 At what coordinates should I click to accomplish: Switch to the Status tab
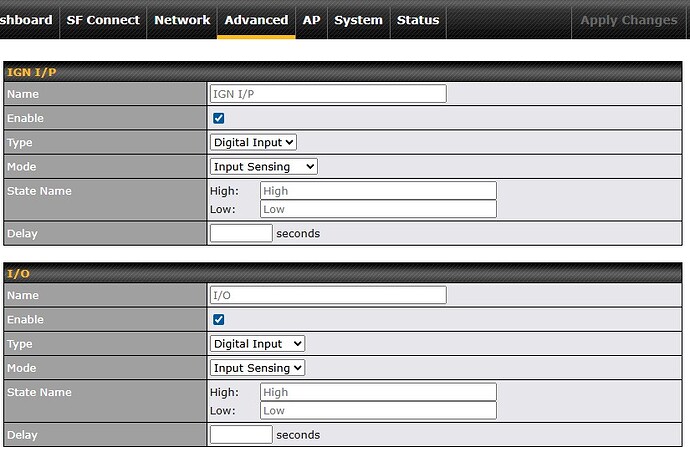click(418, 20)
